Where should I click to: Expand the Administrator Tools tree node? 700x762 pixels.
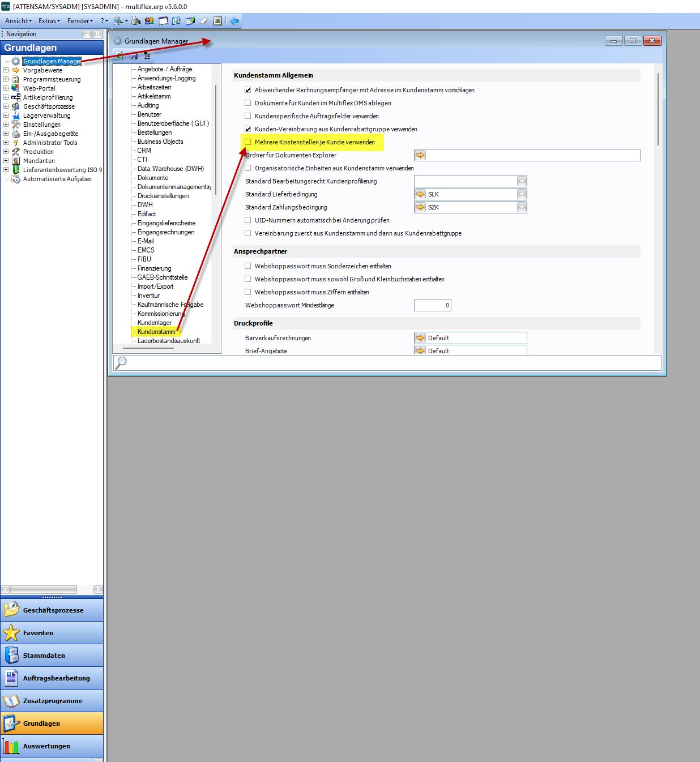pyautogui.click(x=6, y=143)
